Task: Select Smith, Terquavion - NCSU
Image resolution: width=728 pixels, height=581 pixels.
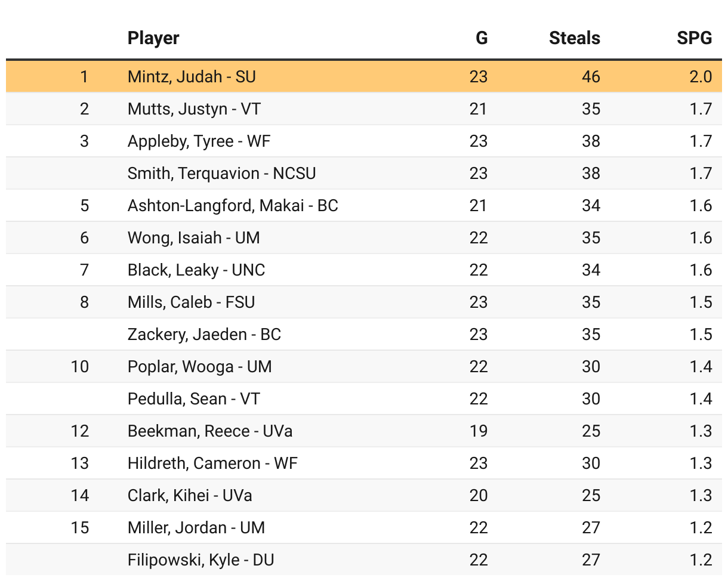Action: pos(221,173)
